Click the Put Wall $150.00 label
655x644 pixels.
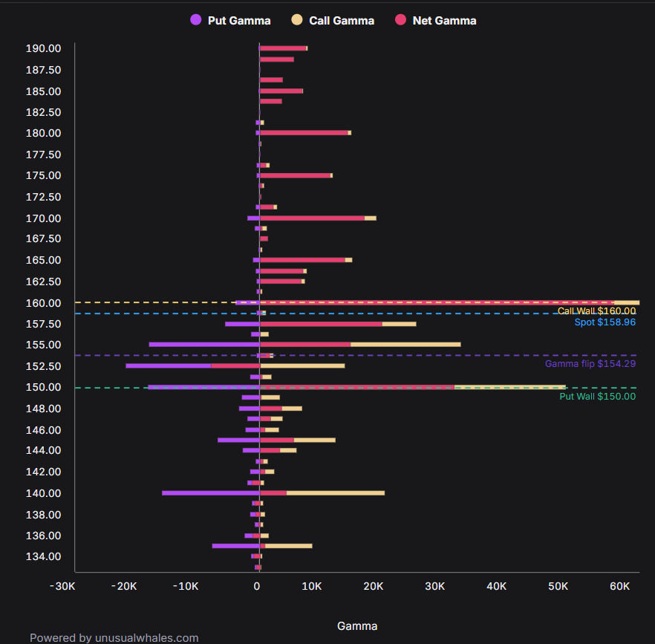click(597, 397)
